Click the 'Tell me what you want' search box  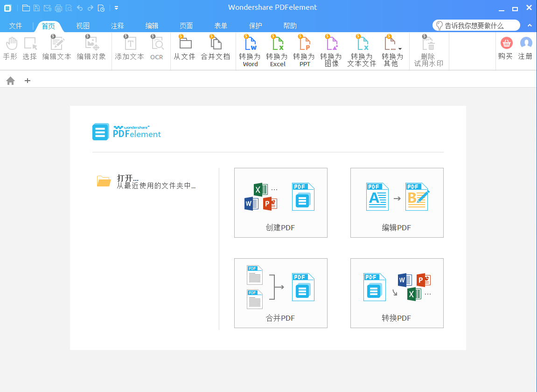[x=476, y=26]
